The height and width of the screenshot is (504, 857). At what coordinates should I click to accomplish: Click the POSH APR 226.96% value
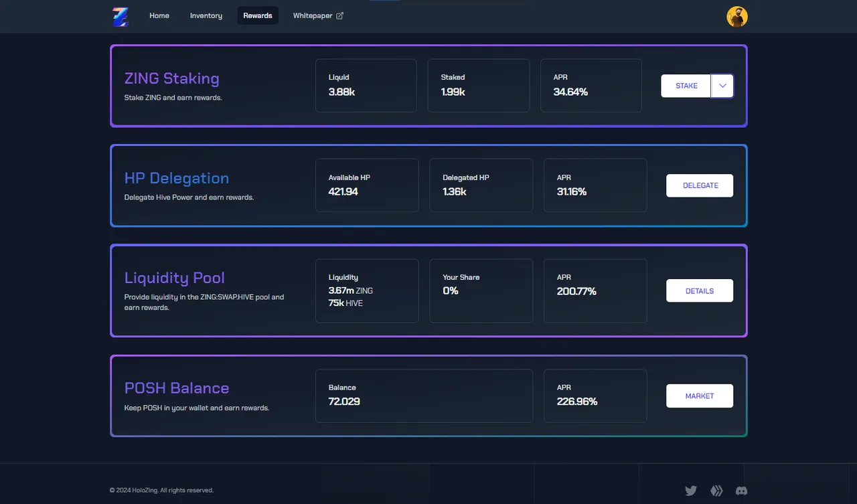click(x=577, y=402)
